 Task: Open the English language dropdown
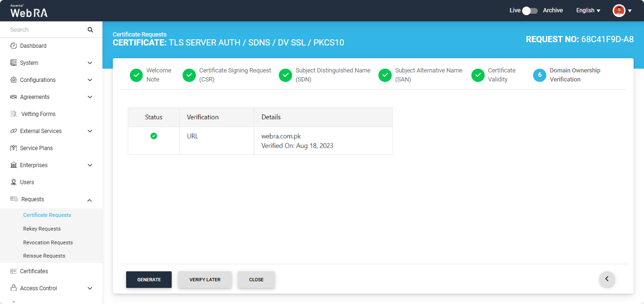click(x=588, y=10)
